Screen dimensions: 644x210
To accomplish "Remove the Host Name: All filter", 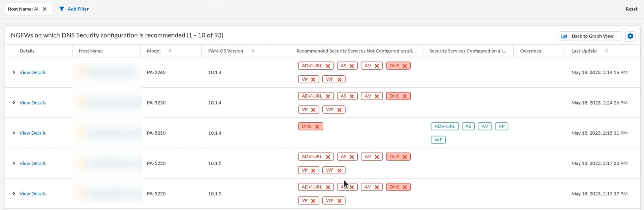I will pyautogui.click(x=45, y=9).
